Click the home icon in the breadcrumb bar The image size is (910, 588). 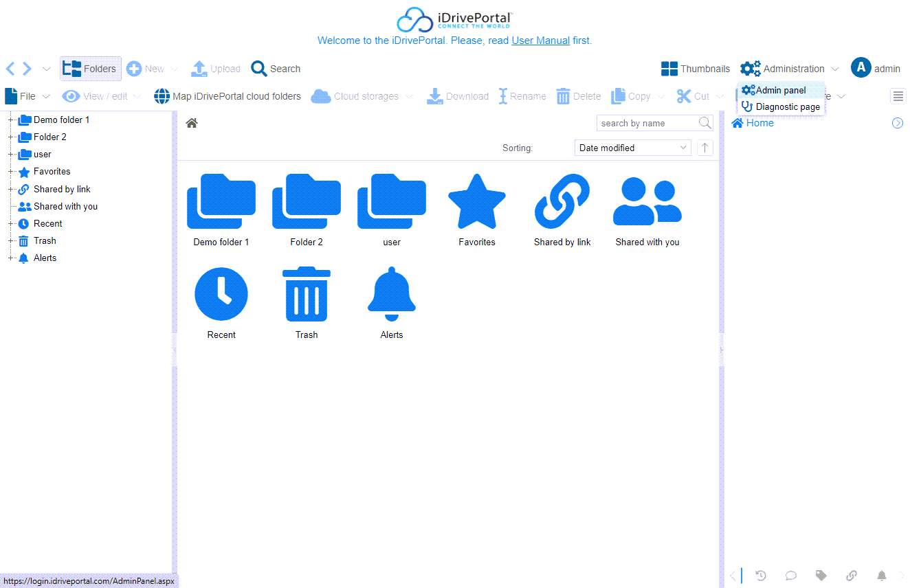pos(192,123)
